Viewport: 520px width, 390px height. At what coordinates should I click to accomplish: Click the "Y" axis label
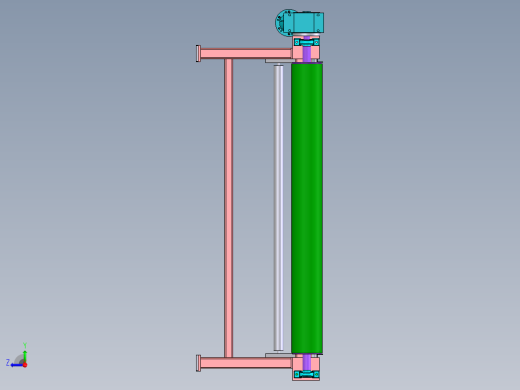tap(25, 345)
